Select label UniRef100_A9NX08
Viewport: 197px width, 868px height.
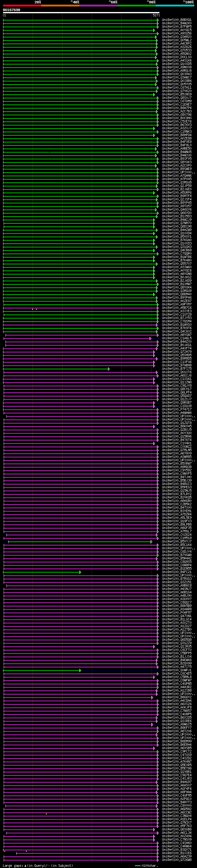point(176,67)
